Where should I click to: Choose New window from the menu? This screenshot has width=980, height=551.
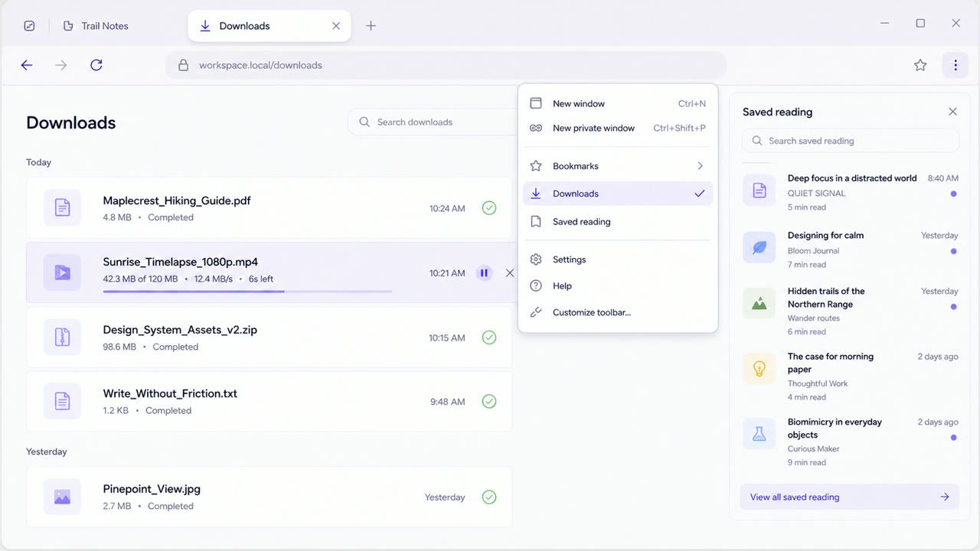[618, 103]
